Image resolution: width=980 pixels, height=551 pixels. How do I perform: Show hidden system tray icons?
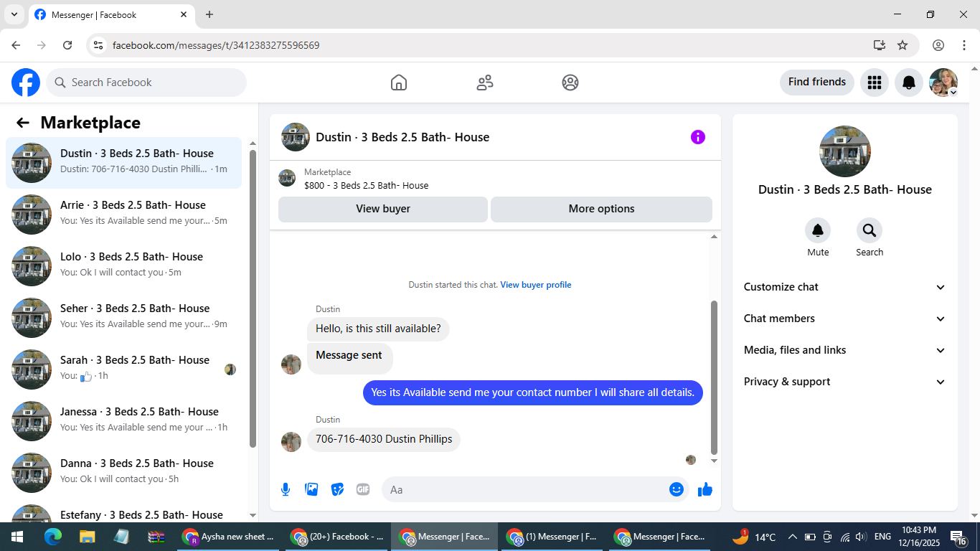coord(792,537)
